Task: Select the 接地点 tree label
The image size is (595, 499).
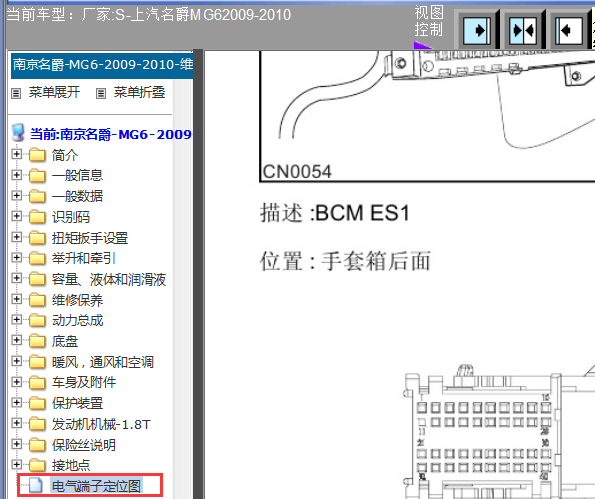Action: (71, 465)
